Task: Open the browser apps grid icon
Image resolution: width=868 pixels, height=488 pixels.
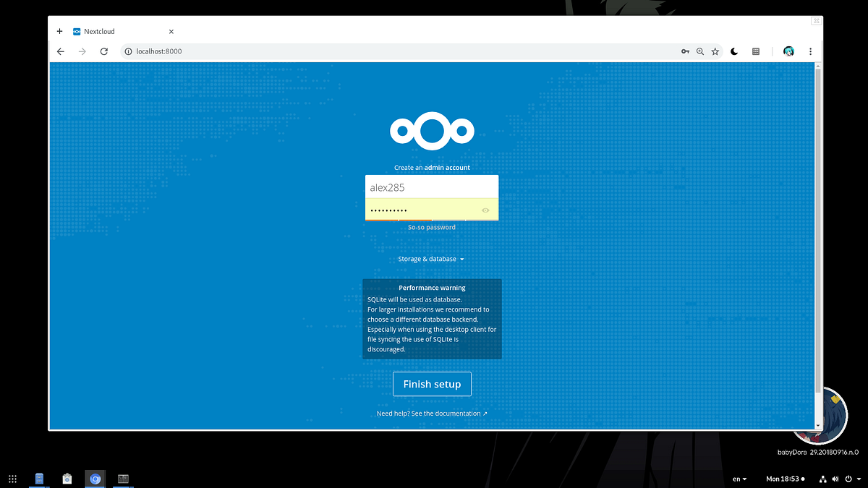Action: click(755, 51)
